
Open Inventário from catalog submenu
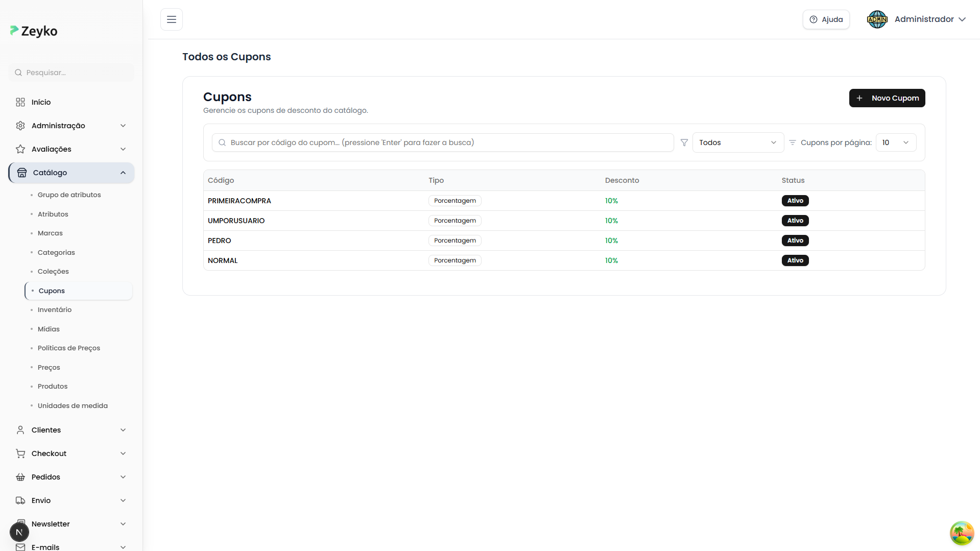(x=55, y=309)
